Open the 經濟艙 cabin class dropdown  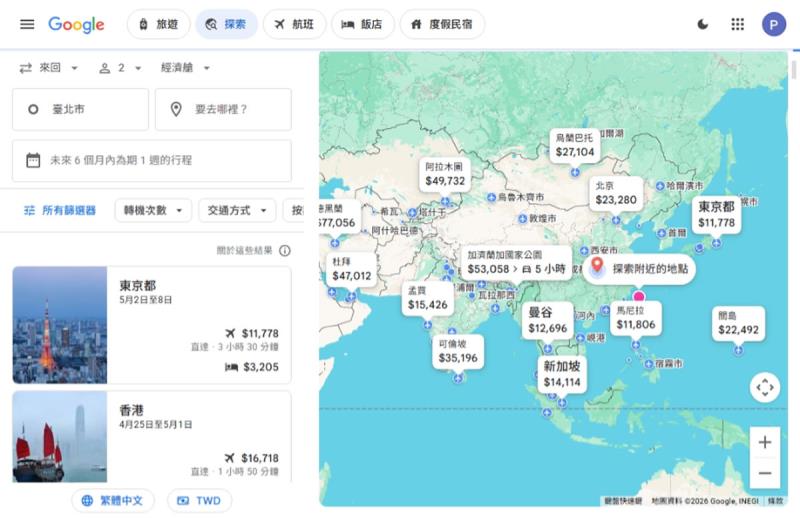point(186,68)
